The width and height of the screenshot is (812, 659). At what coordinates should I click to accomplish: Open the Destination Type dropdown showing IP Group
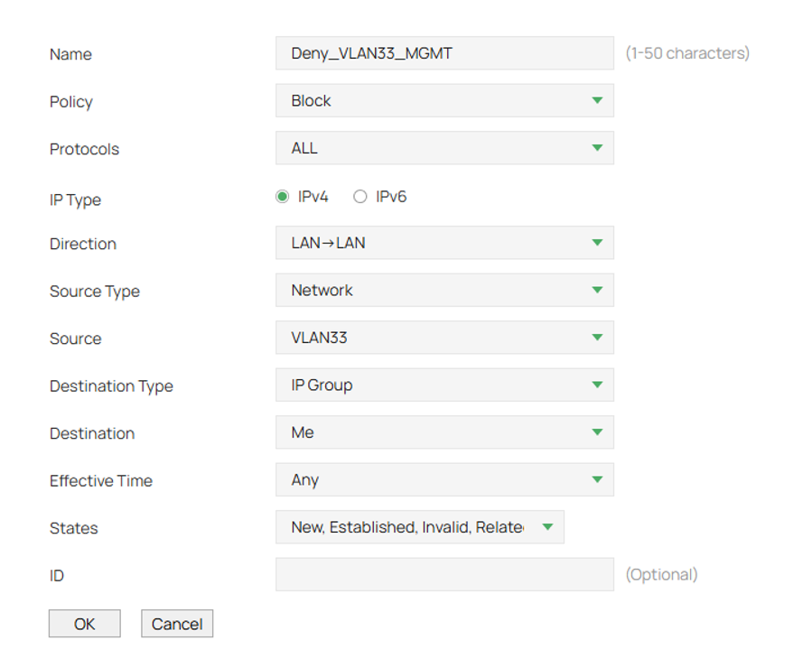click(444, 385)
